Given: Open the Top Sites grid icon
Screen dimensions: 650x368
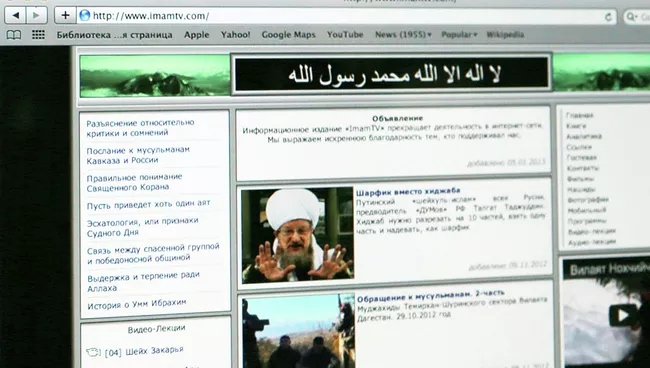Looking at the screenshot, I should [x=38, y=34].
